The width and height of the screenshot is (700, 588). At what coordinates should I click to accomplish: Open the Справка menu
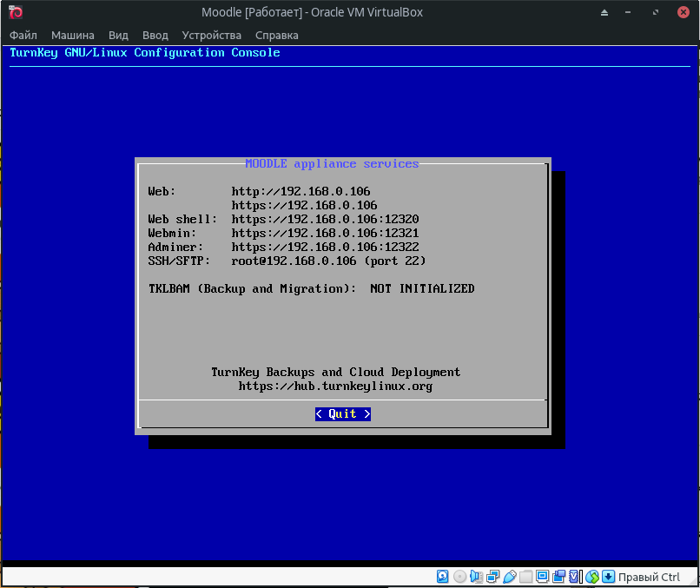click(277, 36)
